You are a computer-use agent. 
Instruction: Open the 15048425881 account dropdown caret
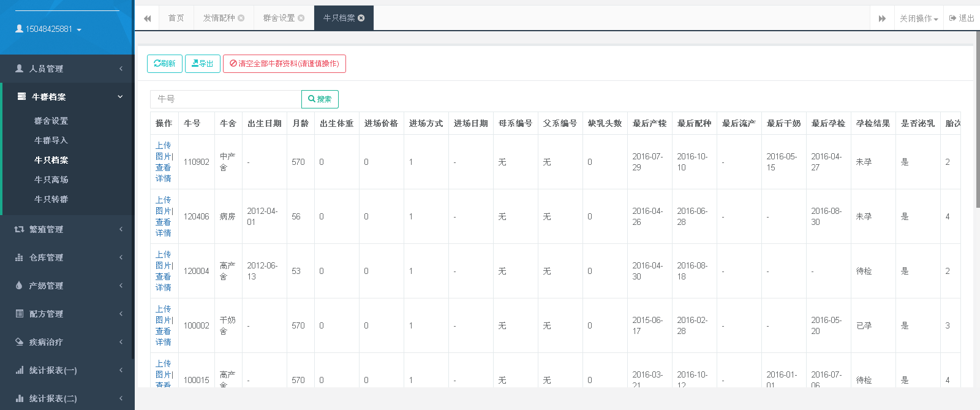[x=79, y=30]
